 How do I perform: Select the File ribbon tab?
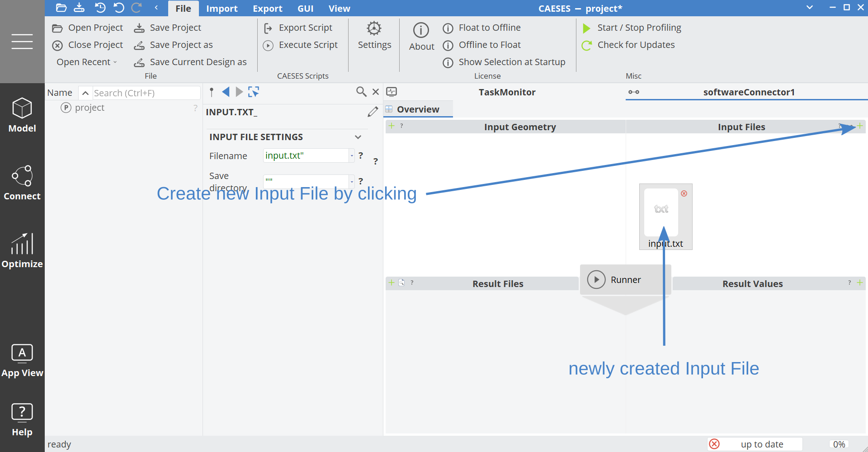[183, 9]
